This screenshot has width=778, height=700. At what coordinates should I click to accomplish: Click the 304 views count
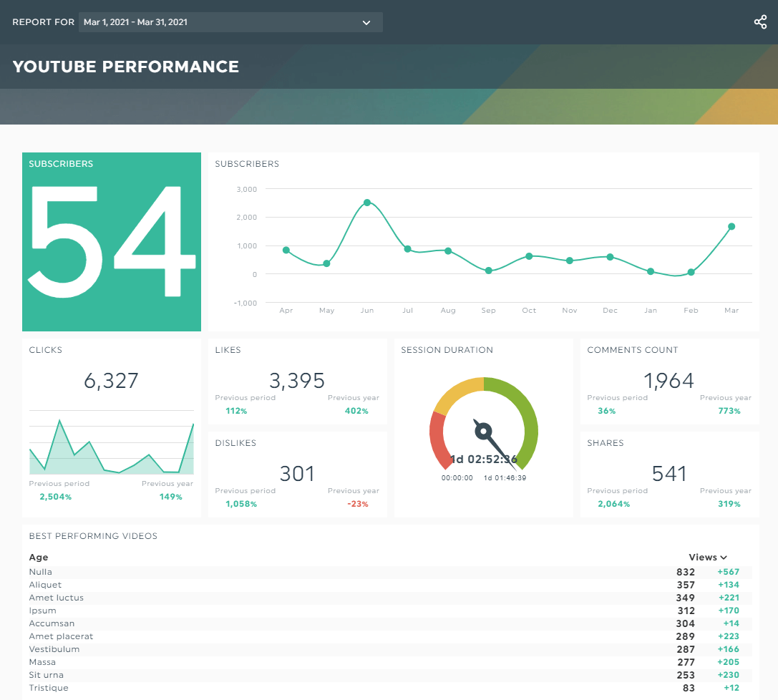point(686,623)
